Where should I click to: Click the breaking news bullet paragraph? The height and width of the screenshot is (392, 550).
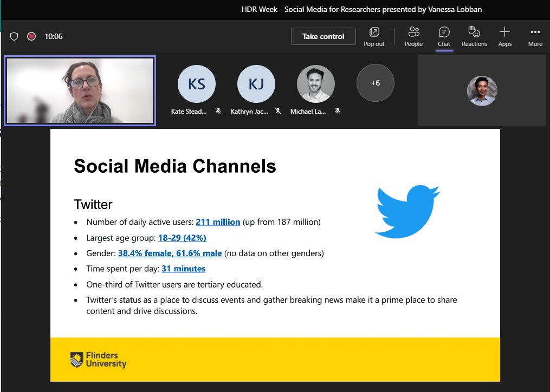271,305
